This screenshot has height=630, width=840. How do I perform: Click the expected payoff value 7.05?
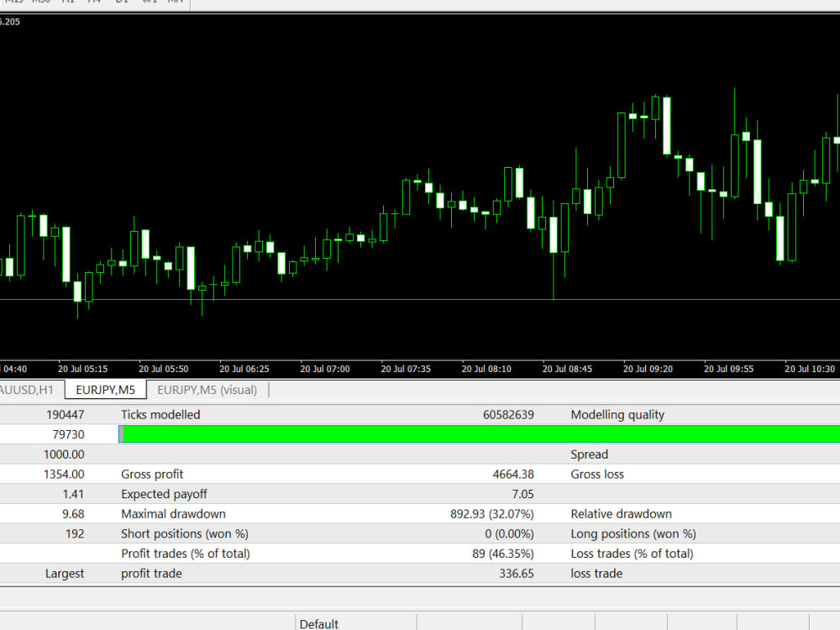[x=522, y=494]
